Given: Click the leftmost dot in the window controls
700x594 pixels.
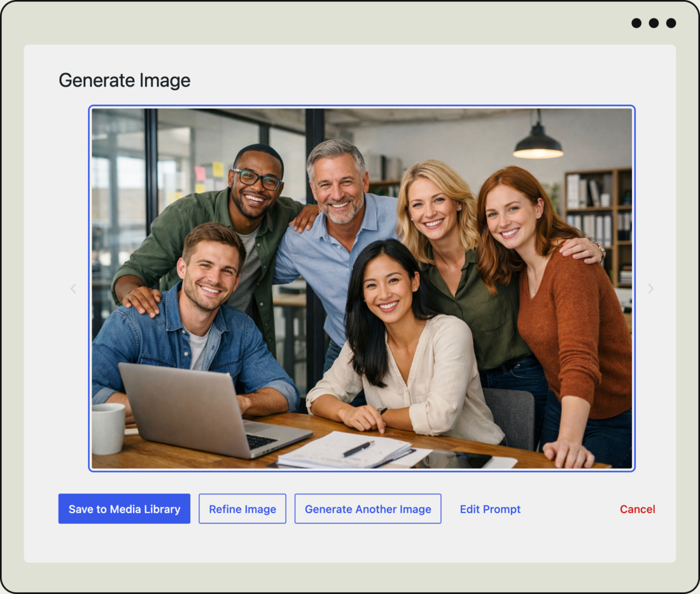Looking at the screenshot, I should [635, 23].
